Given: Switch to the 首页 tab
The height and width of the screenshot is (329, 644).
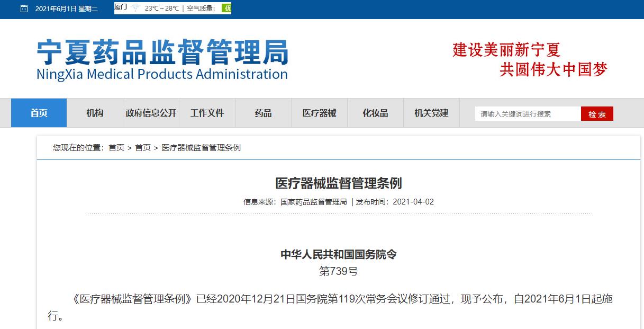Looking at the screenshot, I should tap(38, 113).
